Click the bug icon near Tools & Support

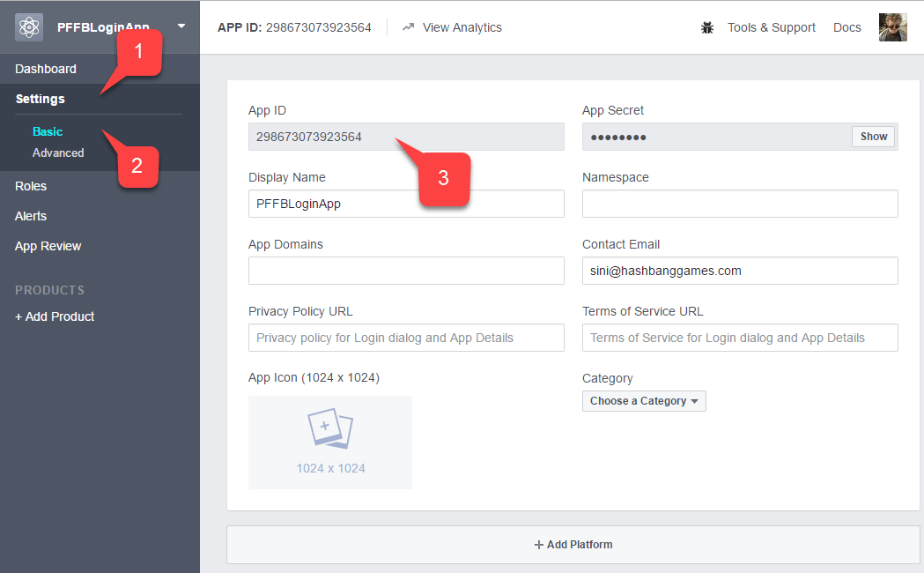pos(707,27)
